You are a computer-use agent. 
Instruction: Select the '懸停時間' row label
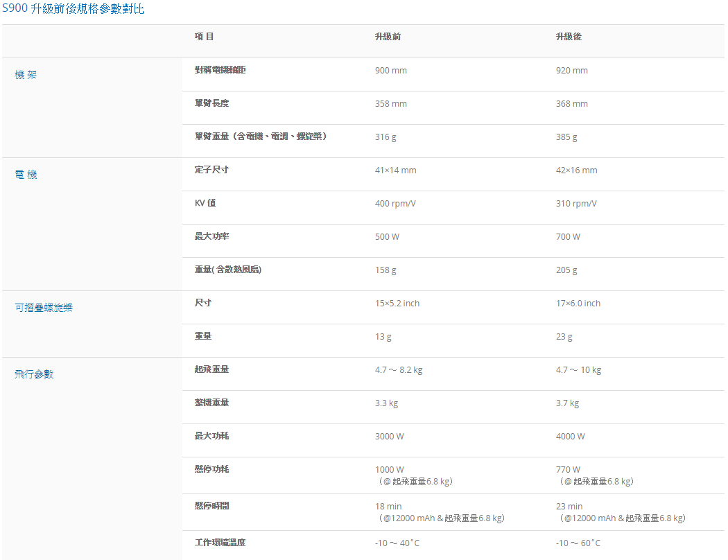click(x=211, y=506)
